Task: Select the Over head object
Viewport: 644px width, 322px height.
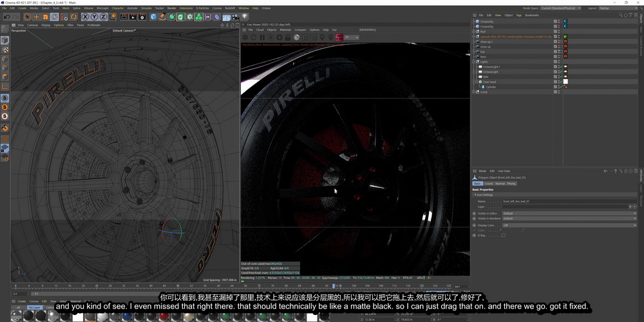Action: pos(489,82)
